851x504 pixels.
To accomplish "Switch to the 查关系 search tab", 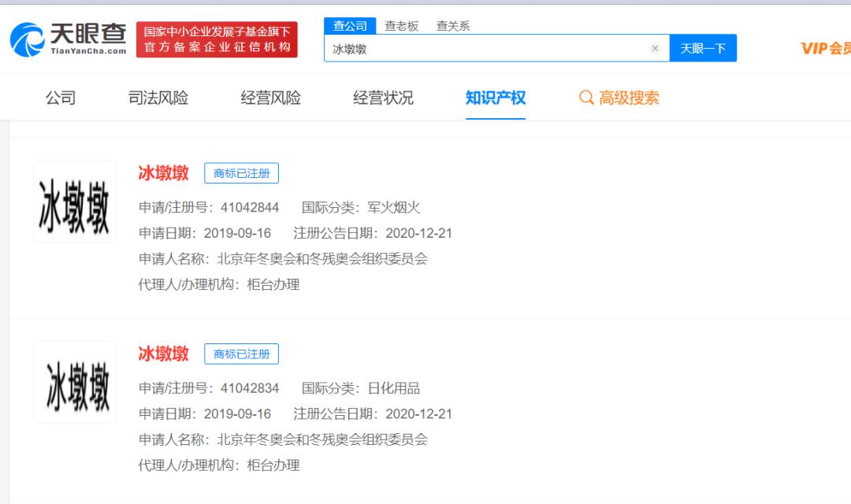I will point(453,25).
